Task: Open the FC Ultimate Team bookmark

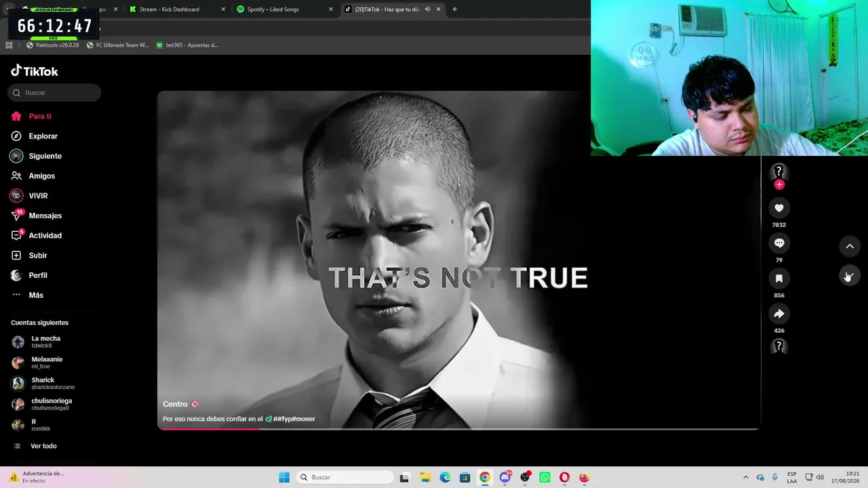Action: (117, 45)
